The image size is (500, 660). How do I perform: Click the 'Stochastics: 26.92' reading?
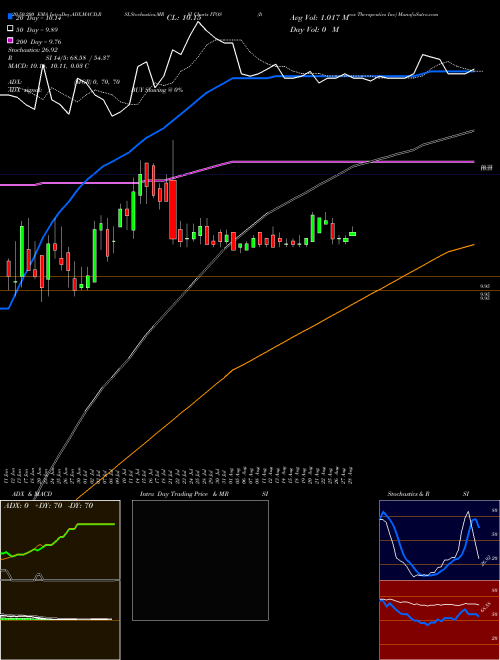click(x=32, y=50)
